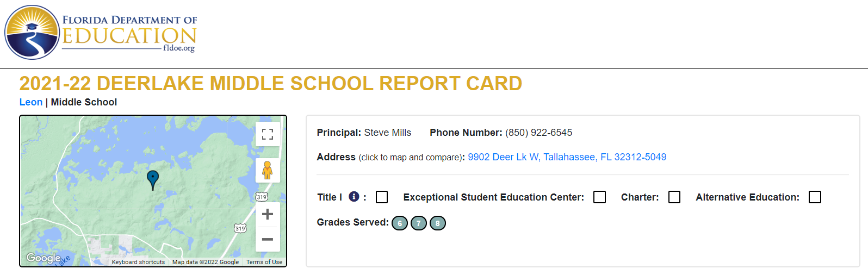Click the Google logo on the map

44,258
